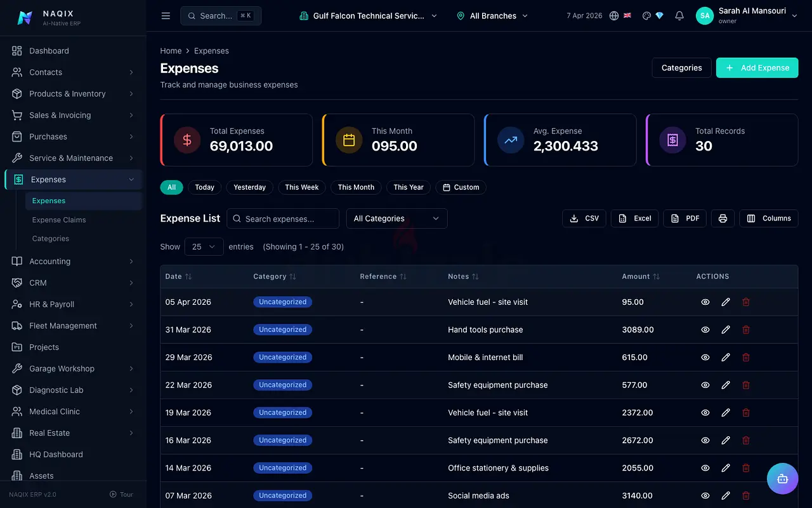
Task: Click the hamburger menu icon in header
Action: point(166,16)
